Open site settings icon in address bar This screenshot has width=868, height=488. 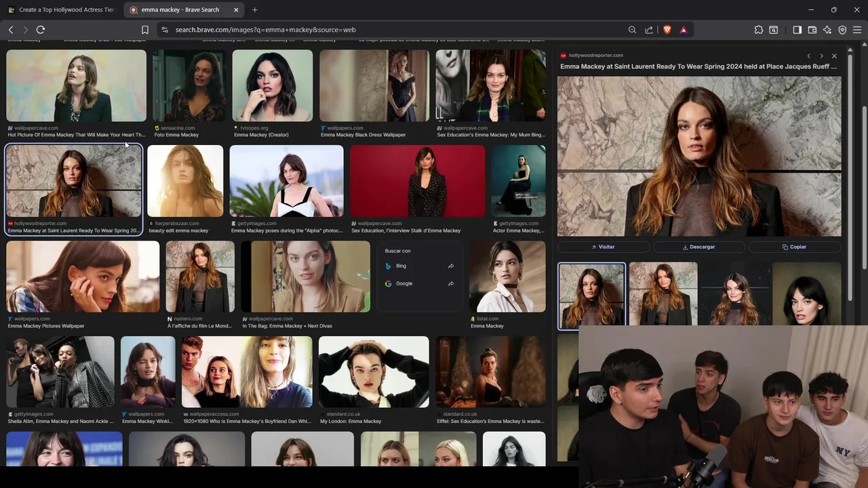pos(164,30)
